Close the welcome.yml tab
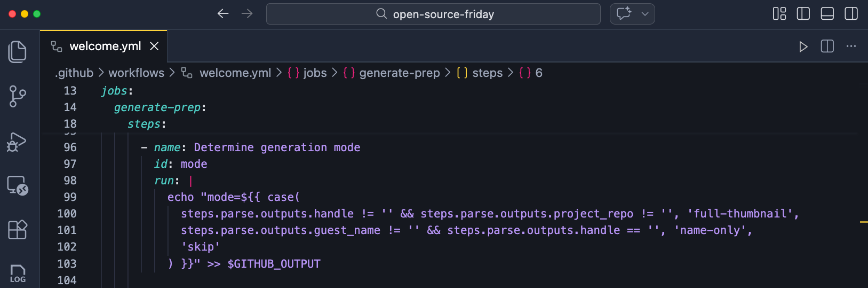 coord(154,46)
